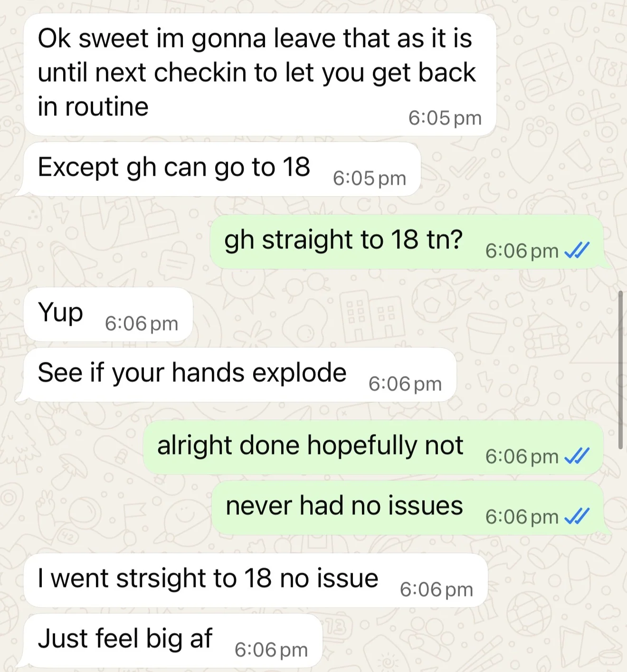Click timestamp beside 'See if your hands explode'

pyautogui.click(x=405, y=384)
